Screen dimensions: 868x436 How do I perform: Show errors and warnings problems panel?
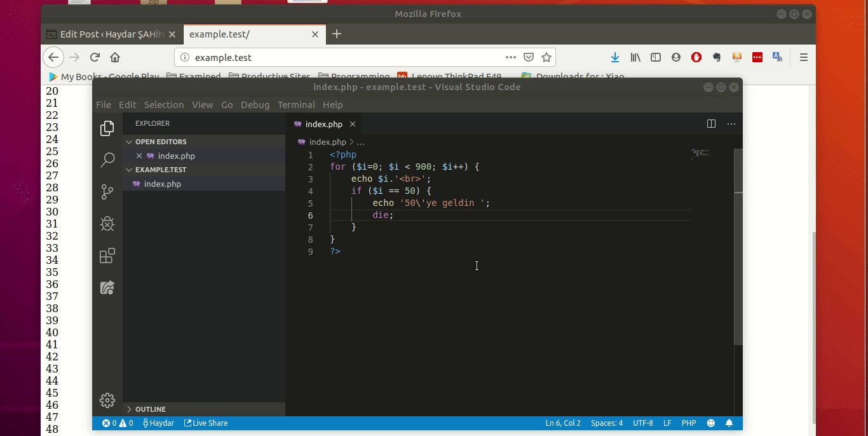pyautogui.click(x=118, y=423)
